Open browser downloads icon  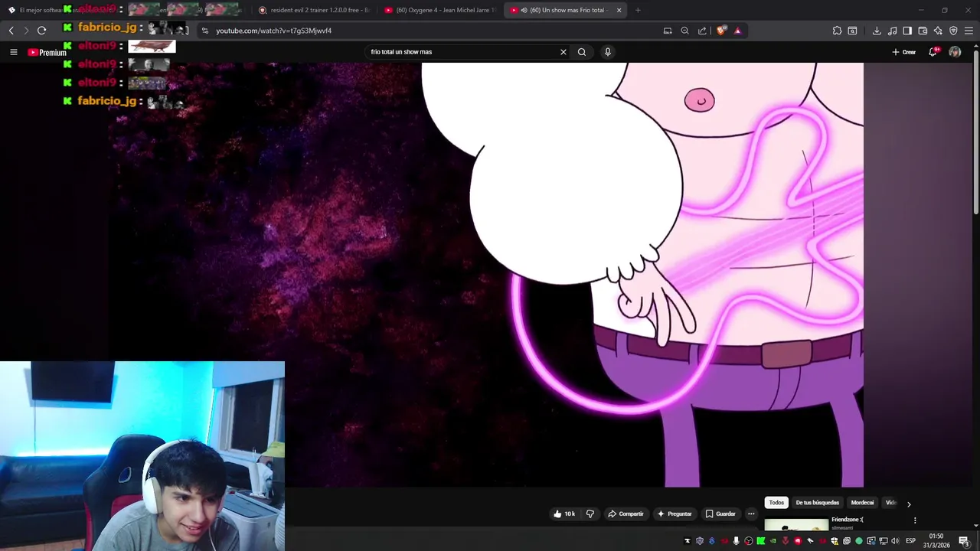point(877,31)
